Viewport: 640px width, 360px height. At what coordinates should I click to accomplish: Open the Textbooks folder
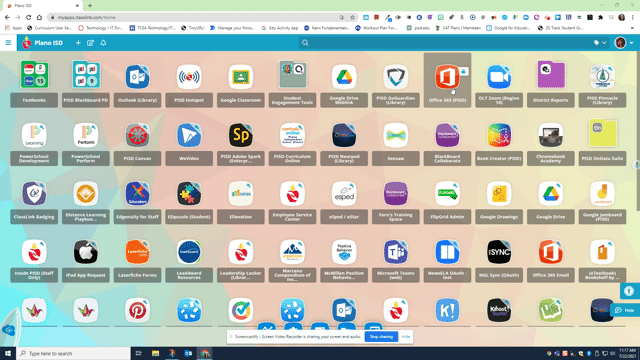(x=34, y=84)
